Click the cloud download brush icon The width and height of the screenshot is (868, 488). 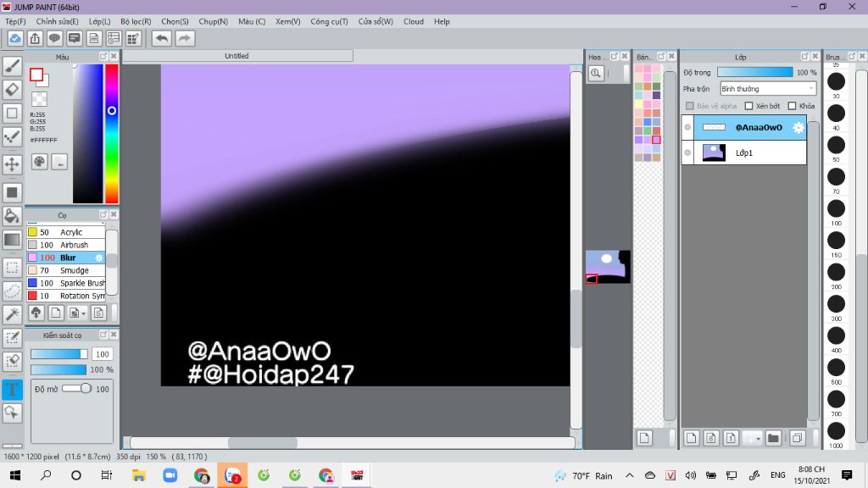click(36, 313)
